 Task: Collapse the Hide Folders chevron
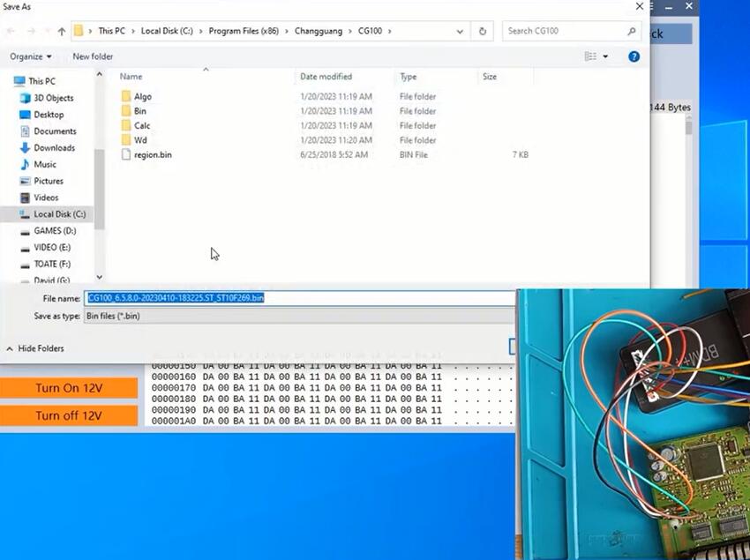tap(10, 348)
